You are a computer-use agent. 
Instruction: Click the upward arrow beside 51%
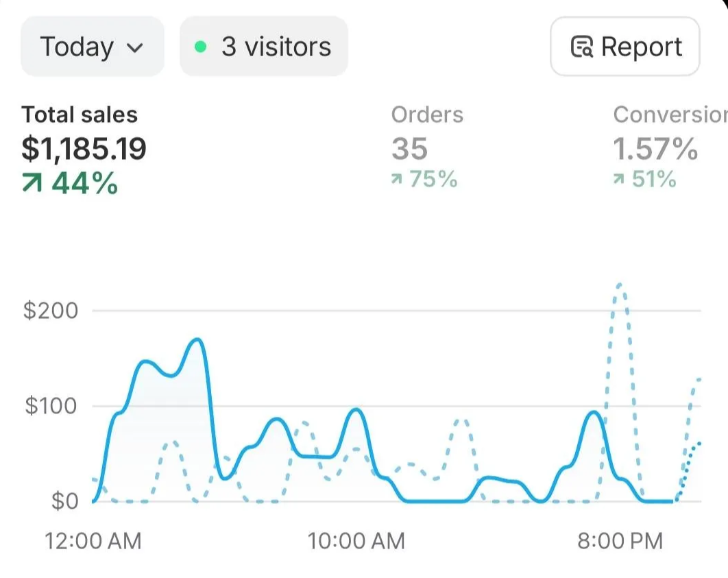(619, 179)
